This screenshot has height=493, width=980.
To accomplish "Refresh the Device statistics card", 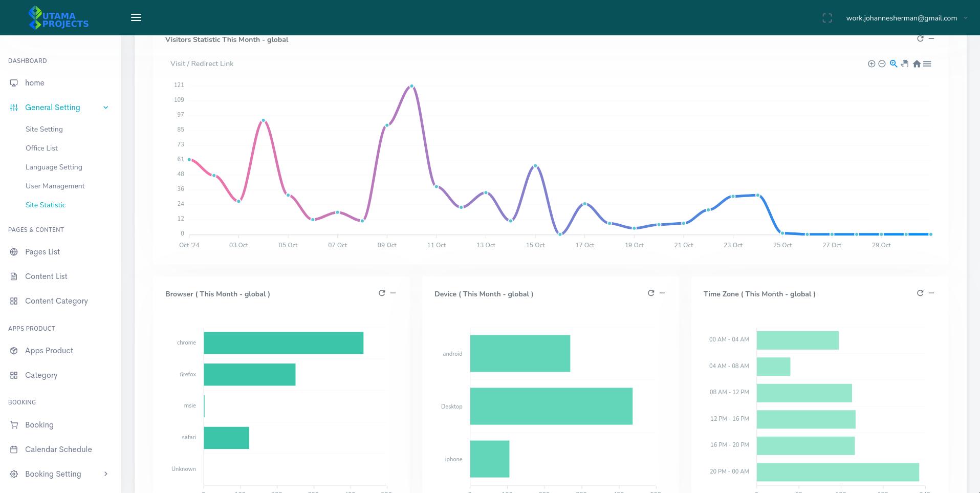I will click(x=651, y=293).
